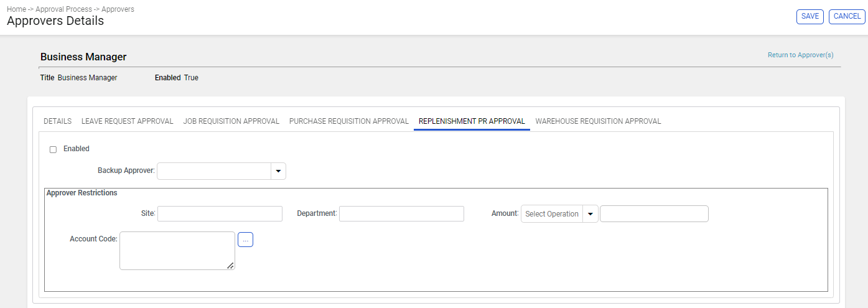Switch to the DETAILS tab
868x308 pixels.
(x=57, y=121)
